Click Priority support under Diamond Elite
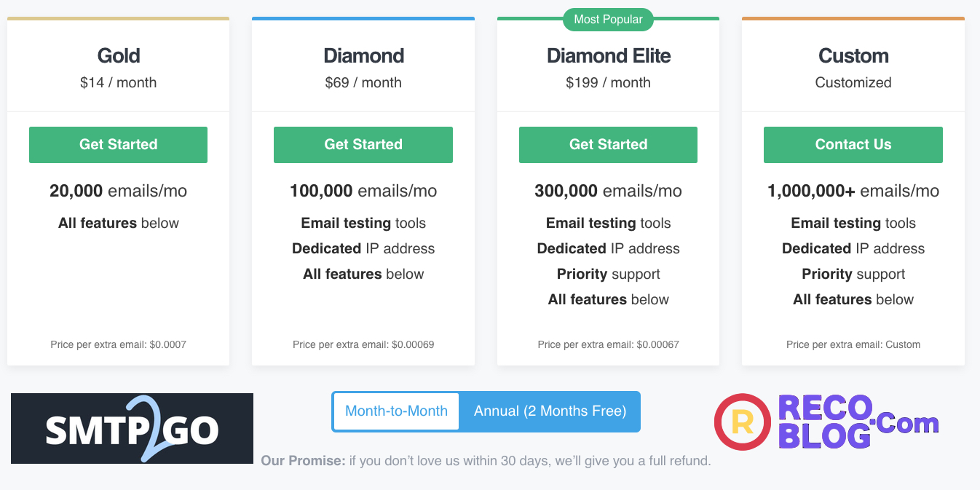 coord(608,274)
